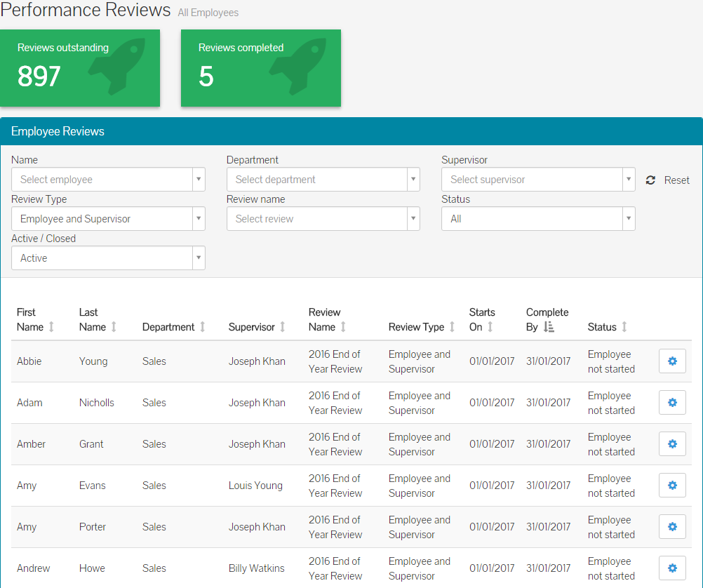The height and width of the screenshot is (588, 703).
Task: Open Review Type dropdown showing Employee and Supervisor
Action: [108, 219]
